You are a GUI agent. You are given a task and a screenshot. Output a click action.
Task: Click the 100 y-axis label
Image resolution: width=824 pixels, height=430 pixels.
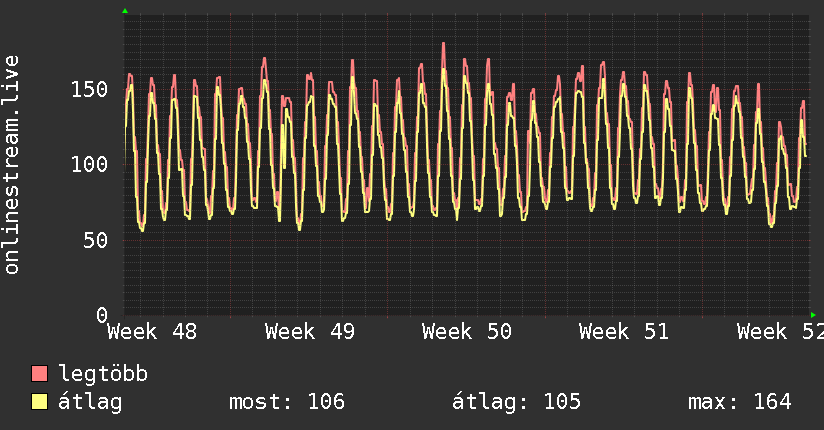(x=89, y=165)
